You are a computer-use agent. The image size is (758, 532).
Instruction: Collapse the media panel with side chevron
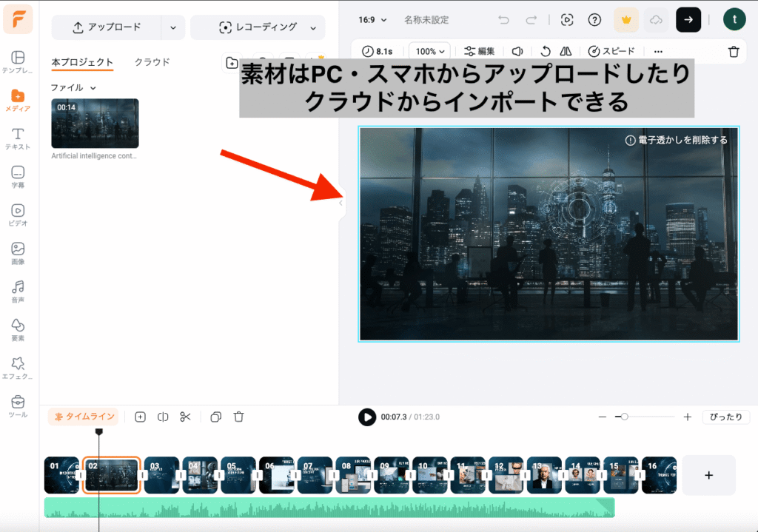[x=341, y=203]
